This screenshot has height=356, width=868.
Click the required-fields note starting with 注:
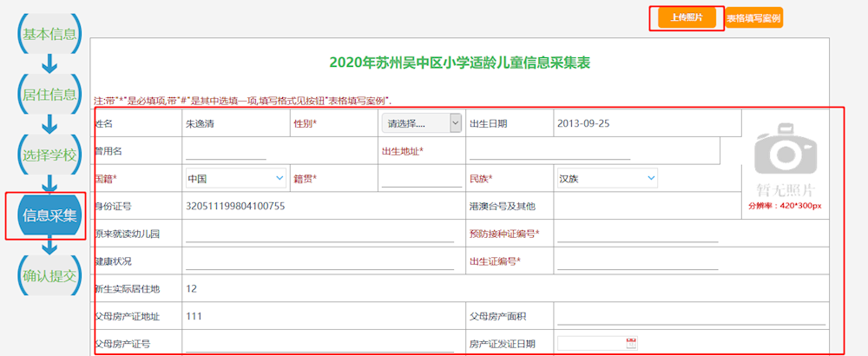[x=242, y=102]
